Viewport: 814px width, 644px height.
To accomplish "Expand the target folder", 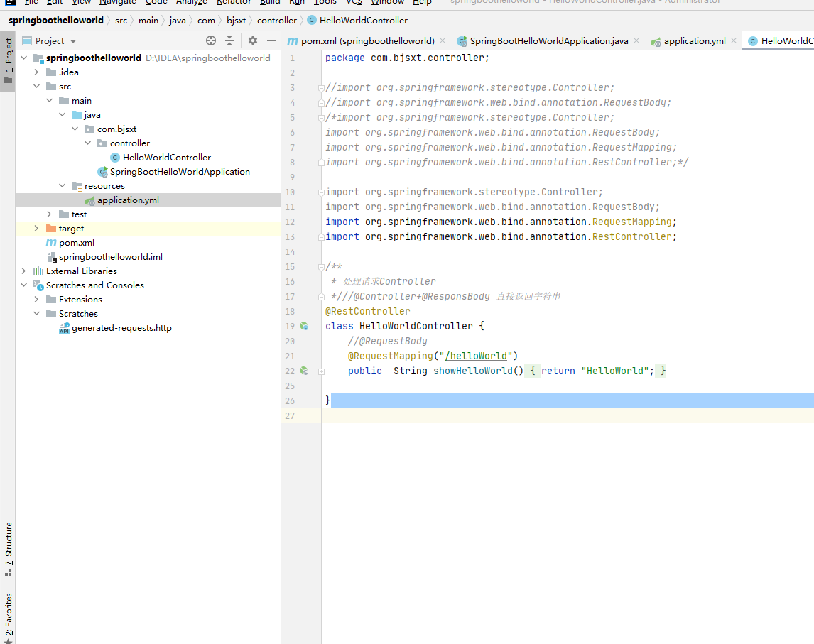I will (36, 229).
